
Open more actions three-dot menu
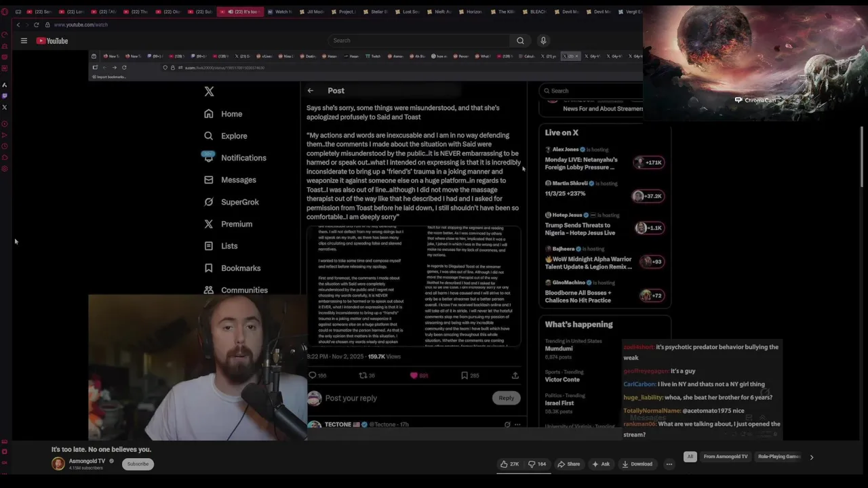(669, 464)
